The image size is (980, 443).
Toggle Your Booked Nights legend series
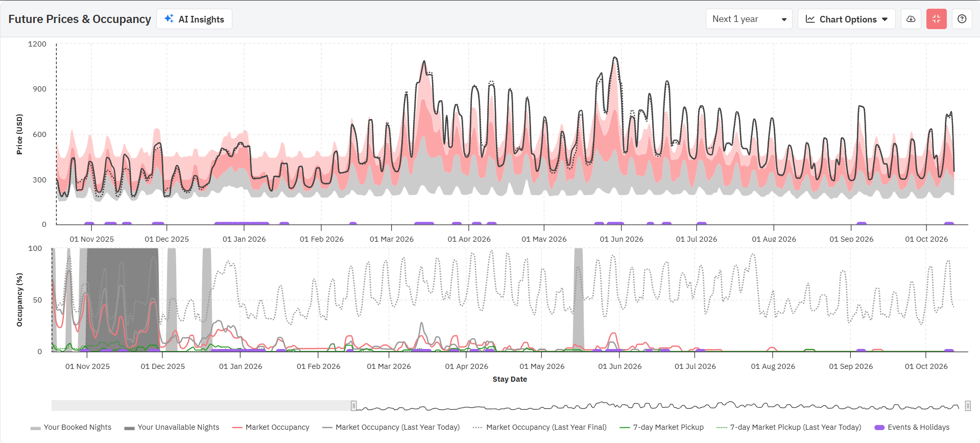click(71, 427)
